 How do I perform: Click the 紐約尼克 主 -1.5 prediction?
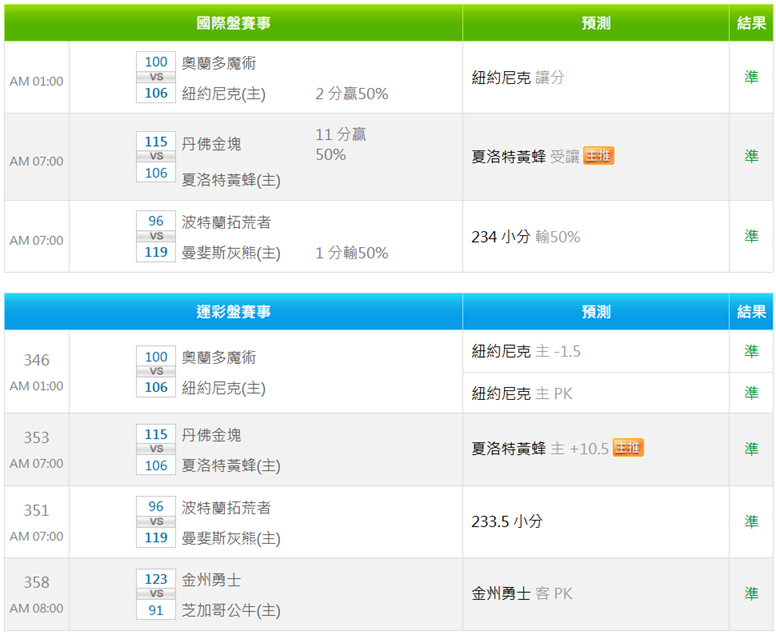coord(526,351)
